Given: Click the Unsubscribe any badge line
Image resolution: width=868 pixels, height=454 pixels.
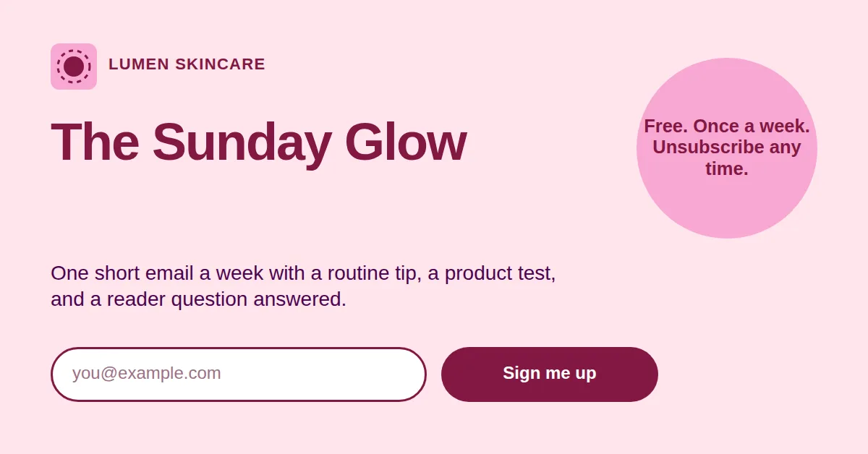Looking at the screenshot, I should [x=727, y=147].
